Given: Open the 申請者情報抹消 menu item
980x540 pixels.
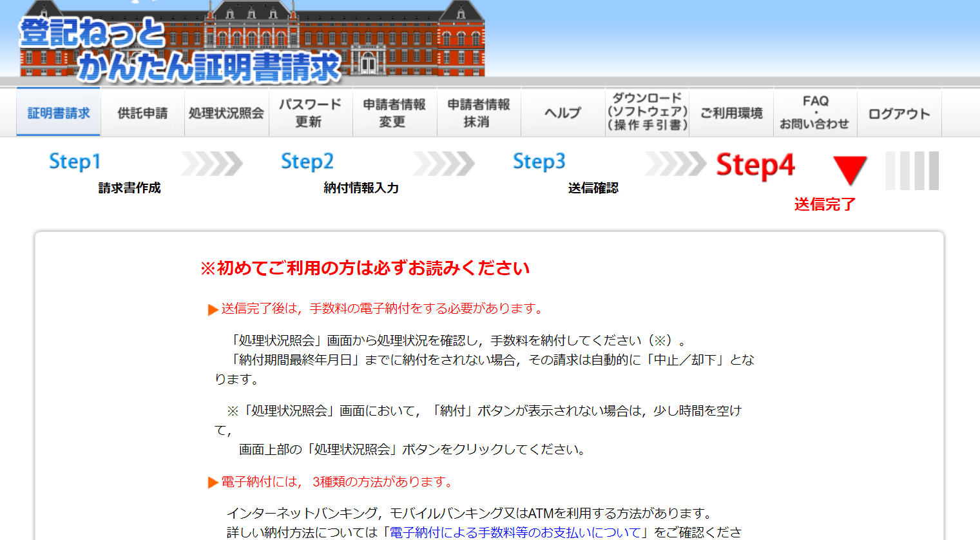Looking at the screenshot, I should click(x=479, y=113).
